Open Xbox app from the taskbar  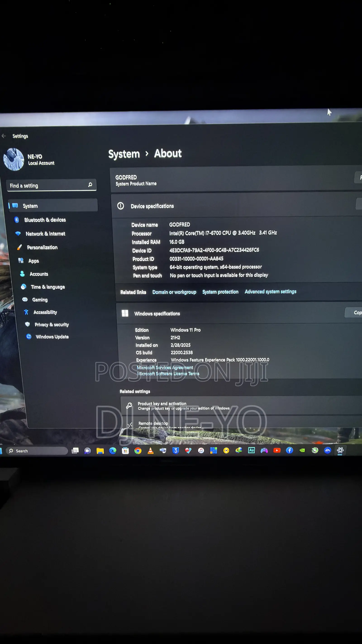pyautogui.click(x=315, y=450)
